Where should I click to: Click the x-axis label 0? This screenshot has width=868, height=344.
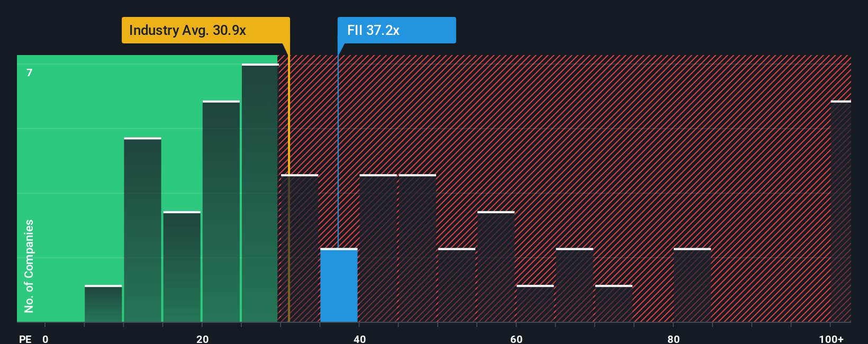[x=46, y=339]
